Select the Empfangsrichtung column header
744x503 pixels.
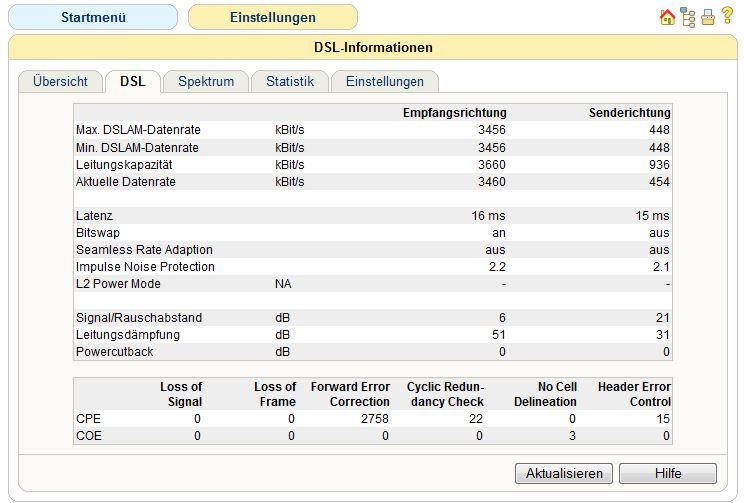455,113
